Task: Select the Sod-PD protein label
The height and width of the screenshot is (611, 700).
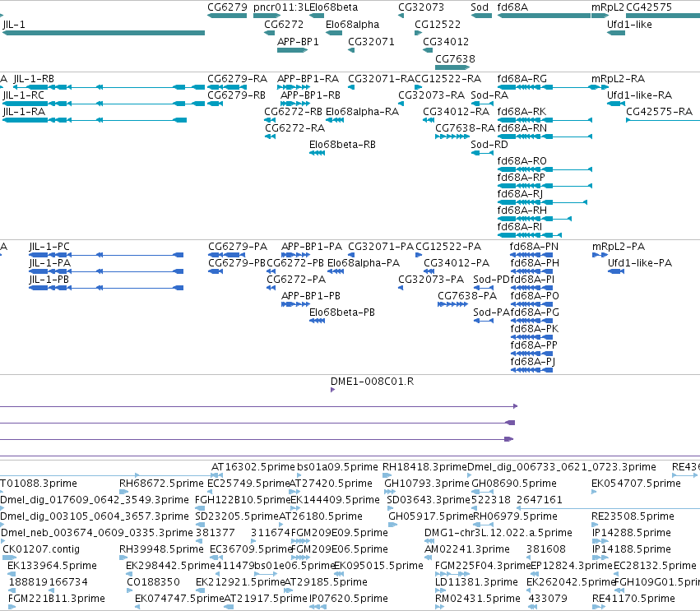Action: pyautogui.click(x=492, y=280)
